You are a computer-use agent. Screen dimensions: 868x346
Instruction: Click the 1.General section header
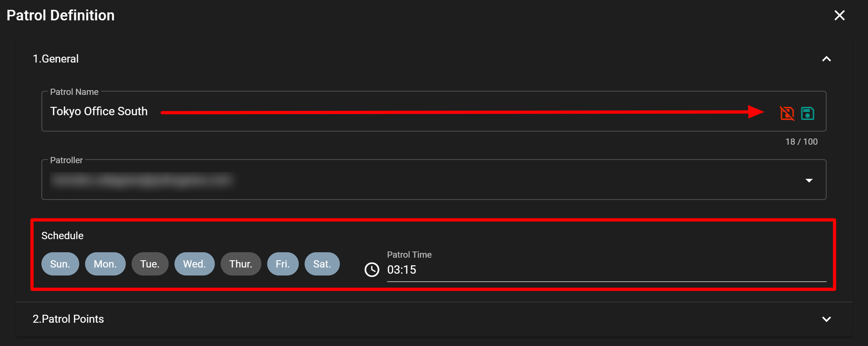point(434,59)
